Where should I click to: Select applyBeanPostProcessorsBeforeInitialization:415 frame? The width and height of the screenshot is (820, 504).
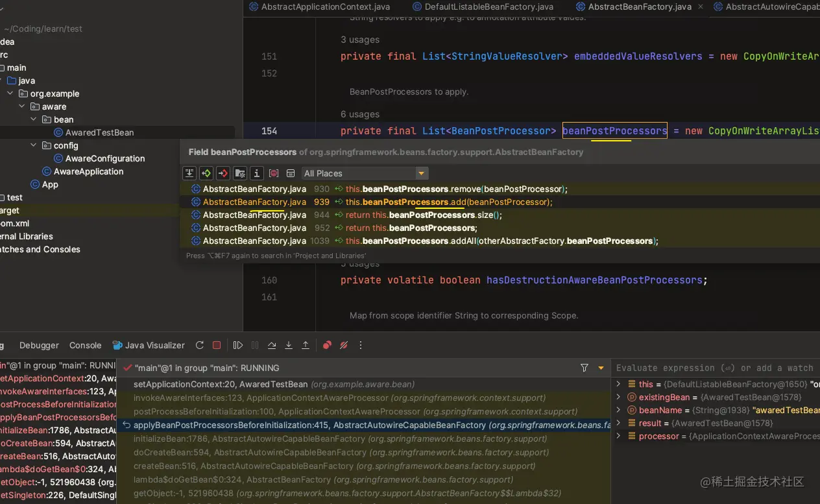click(364, 425)
